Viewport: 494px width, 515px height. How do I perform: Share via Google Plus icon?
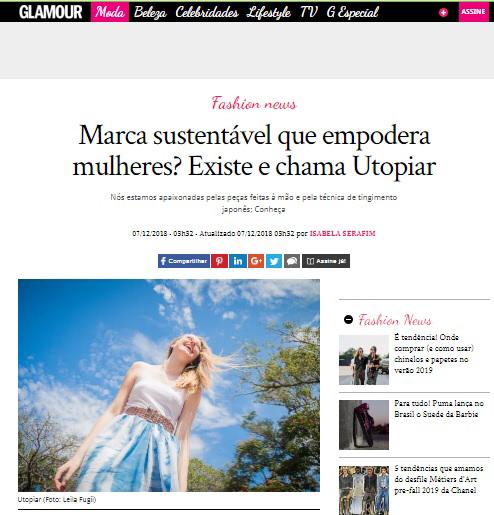[x=256, y=261]
